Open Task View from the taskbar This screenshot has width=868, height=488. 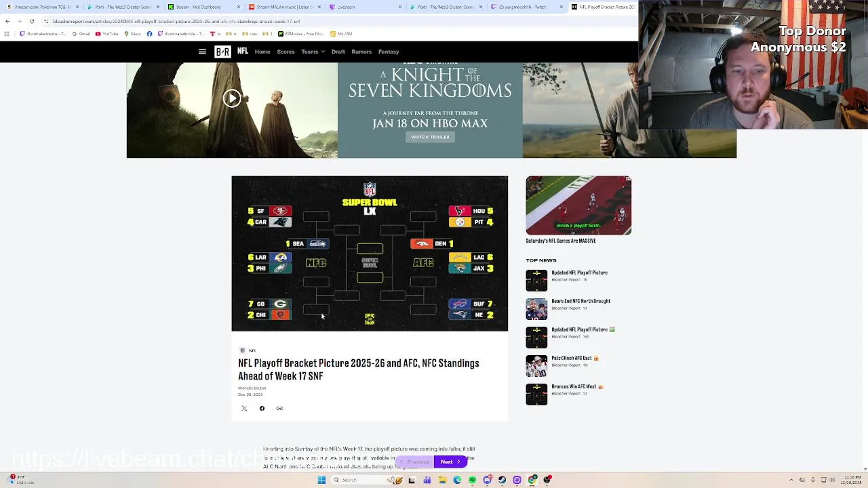click(412, 480)
